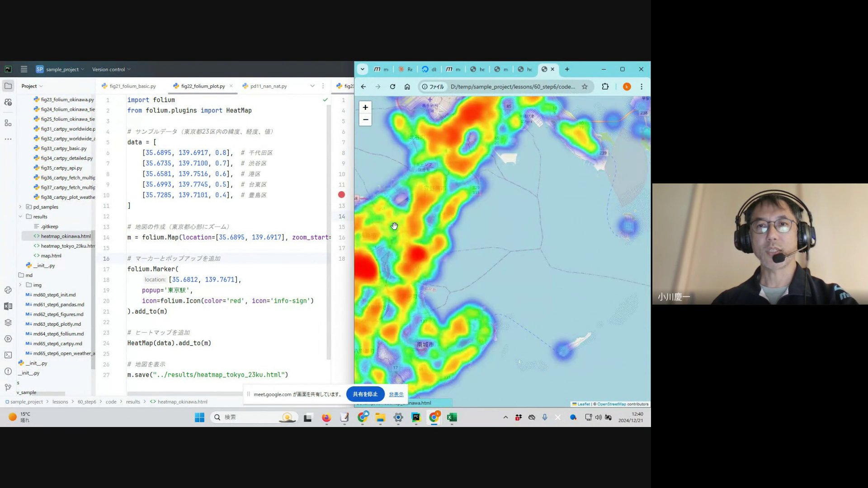Click the map zoom out minus button
Image resolution: width=868 pixels, height=488 pixels.
click(365, 120)
